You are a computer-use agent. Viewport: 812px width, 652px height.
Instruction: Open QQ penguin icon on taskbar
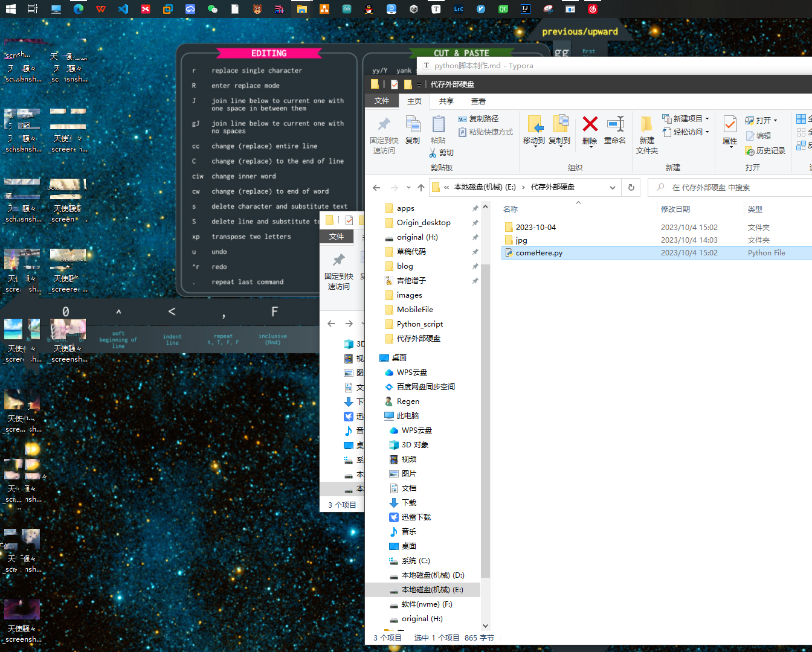pyautogui.click(x=369, y=8)
